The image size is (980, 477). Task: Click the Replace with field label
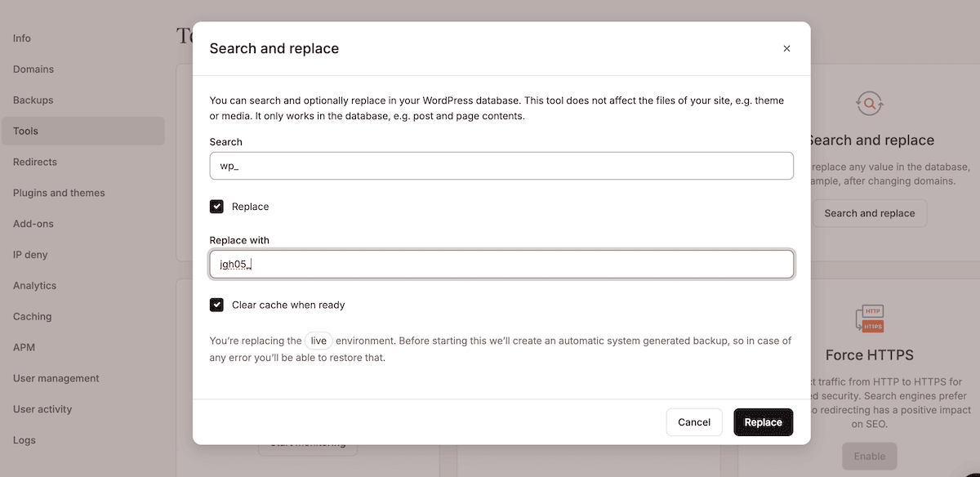(239, 240)
